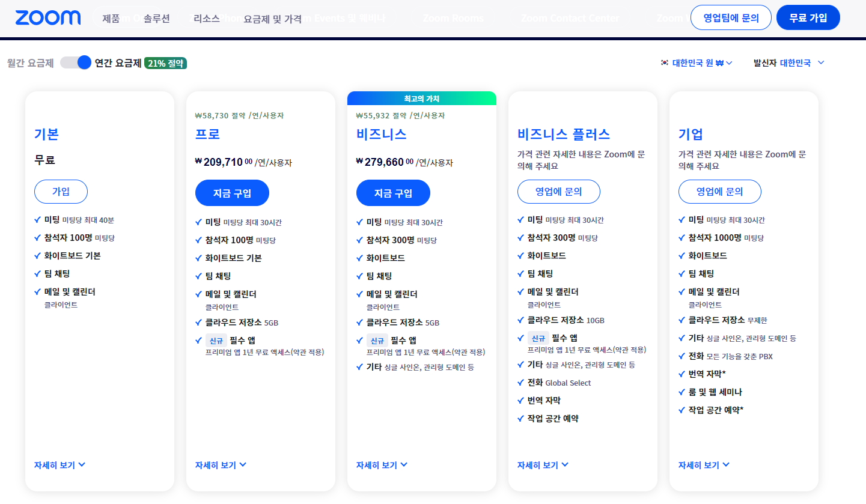866x504 pixels.
Task: Click the 비즈니스 plan title
Action: pyautogui.click(x=382, y=134)
